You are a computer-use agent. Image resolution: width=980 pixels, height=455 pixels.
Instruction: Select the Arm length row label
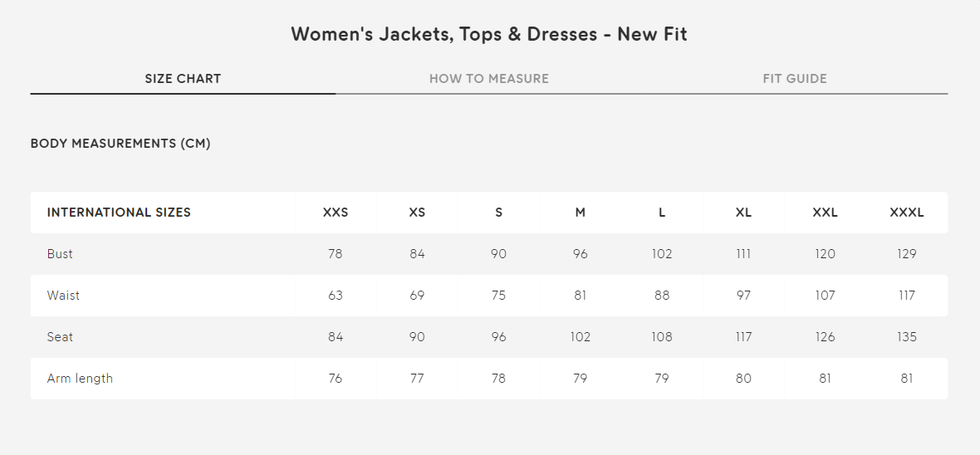pyautogui.click(x=80, y=379)
